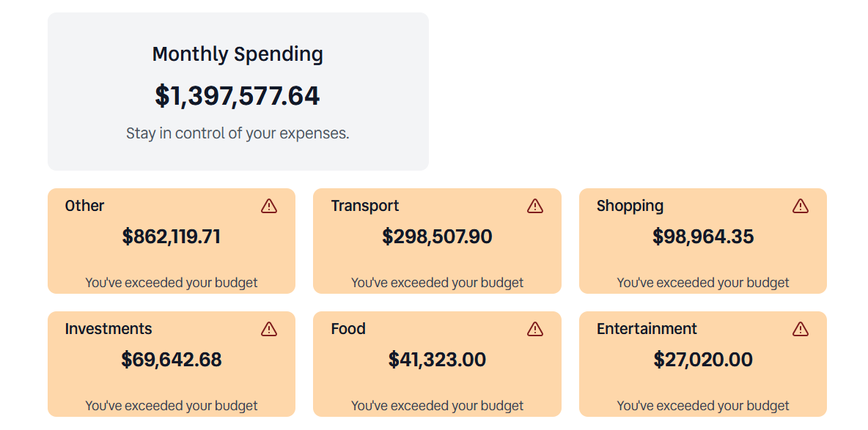
Task: Click the warning icon on the Shopping card
Action: 800,206
